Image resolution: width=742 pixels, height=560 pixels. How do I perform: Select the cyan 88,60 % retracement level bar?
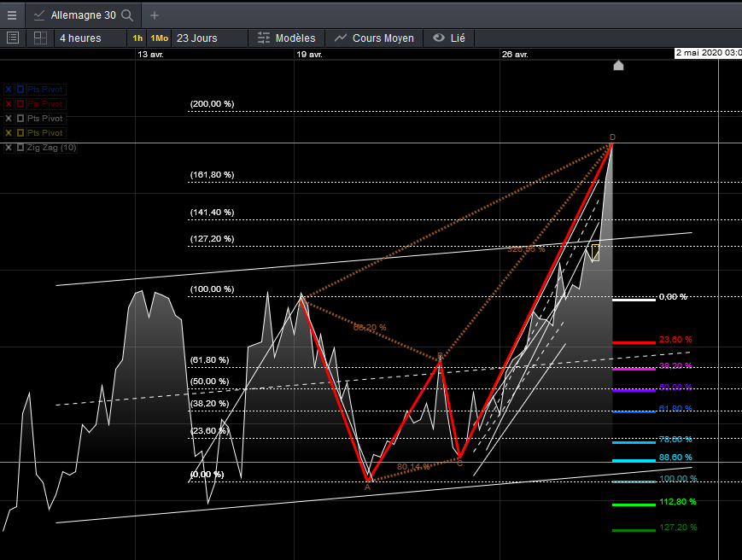tap(634, 460)
